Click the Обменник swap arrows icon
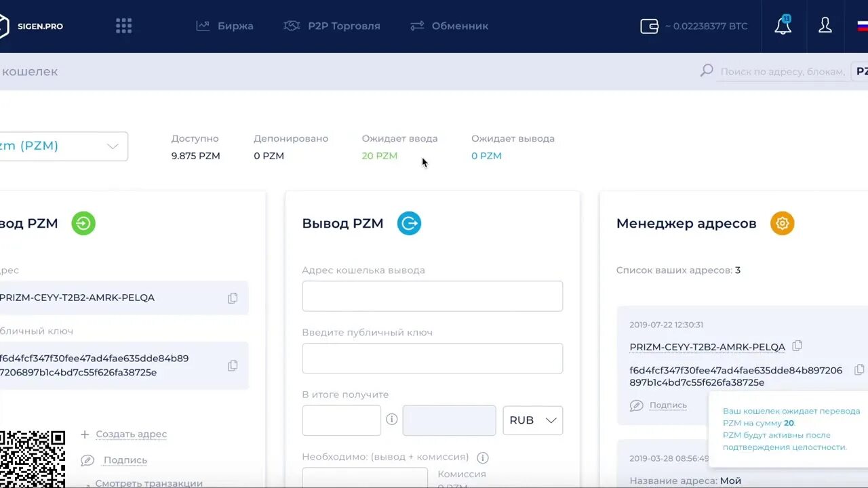 (x=417, y=26)
